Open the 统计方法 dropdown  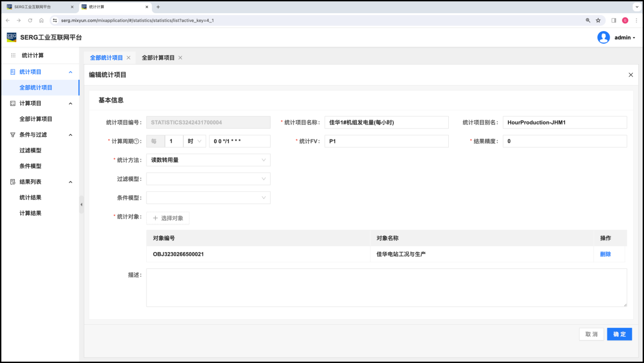pos(208,160)
